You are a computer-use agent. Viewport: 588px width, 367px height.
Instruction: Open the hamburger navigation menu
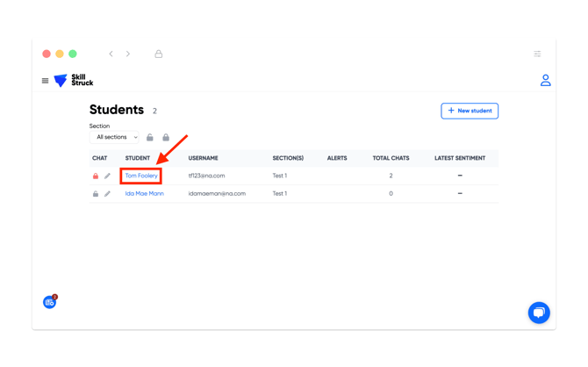click(x=45, y=81)
